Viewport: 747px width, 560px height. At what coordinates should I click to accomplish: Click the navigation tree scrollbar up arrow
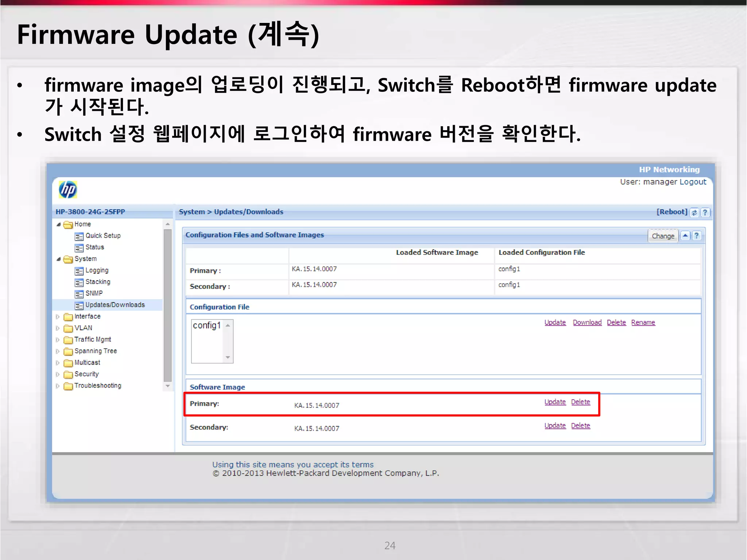tap(168, 224)
